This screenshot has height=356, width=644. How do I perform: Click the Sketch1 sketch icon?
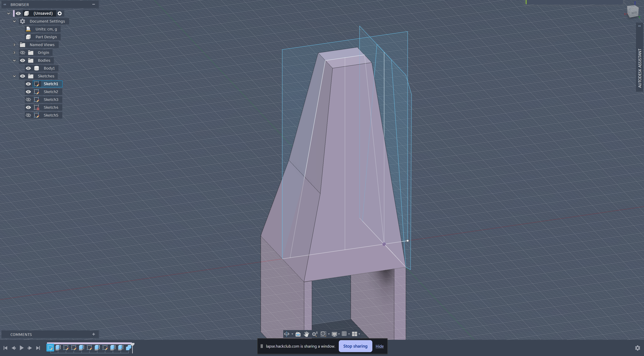(37, 84)
